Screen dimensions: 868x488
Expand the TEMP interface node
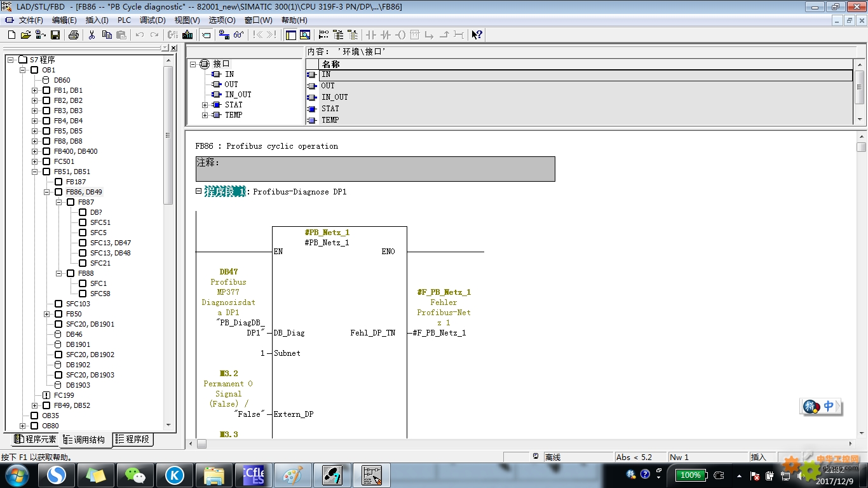pyautogui.click(x=205, y=115)
